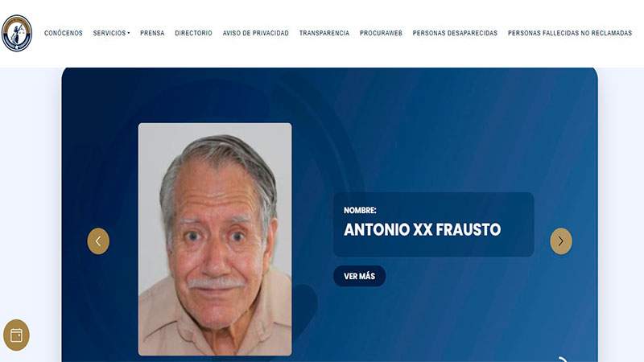Advance carousel with the right arrow
The width and height of the screenshot is (644, 362).
coord(561,241)
